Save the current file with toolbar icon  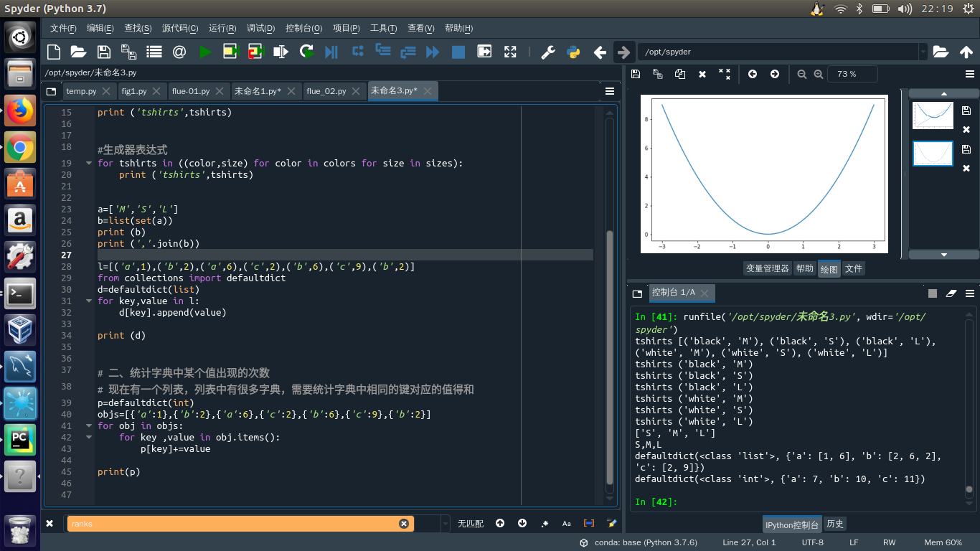[x=103, y=52]
